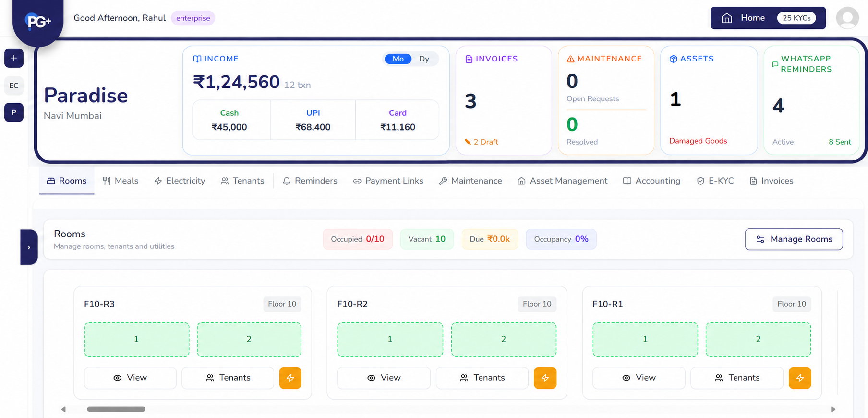Image resolution: width=868 pixels, height=418 pixels.
Task: Open Tenants for room F10-R1
Action: (x=737, y=378)
